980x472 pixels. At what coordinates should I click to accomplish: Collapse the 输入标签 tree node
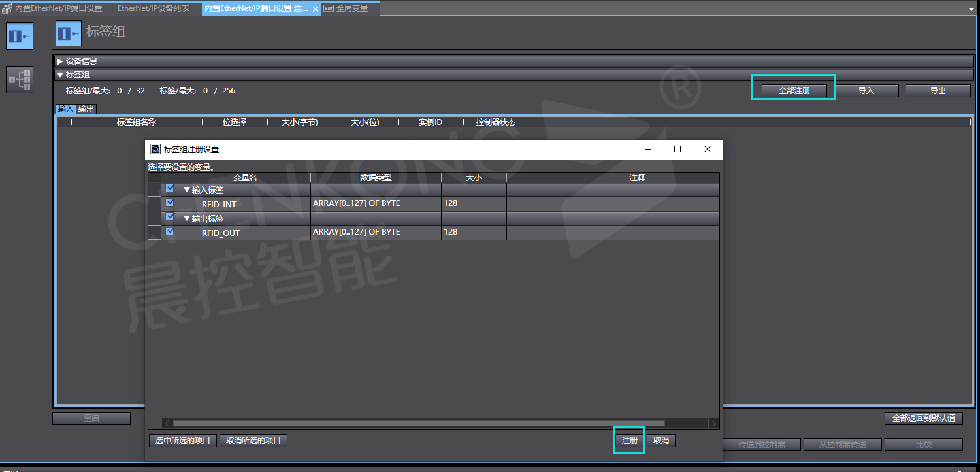(187, 190)
